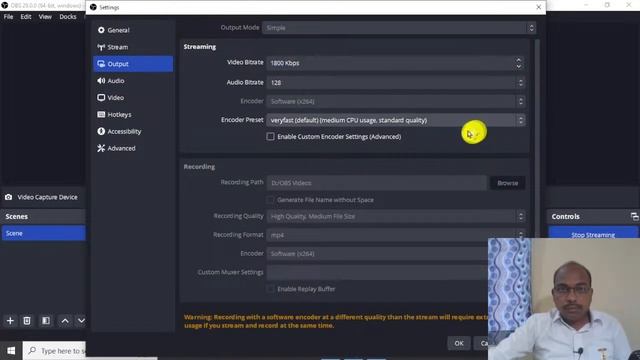Click the OBS logo in Settings title bar
The image size is (640, 360).
(x=93, y=7)
